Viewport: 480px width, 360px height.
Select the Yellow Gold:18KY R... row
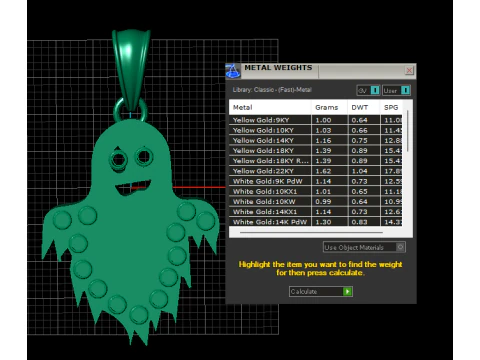coord(315,161)
